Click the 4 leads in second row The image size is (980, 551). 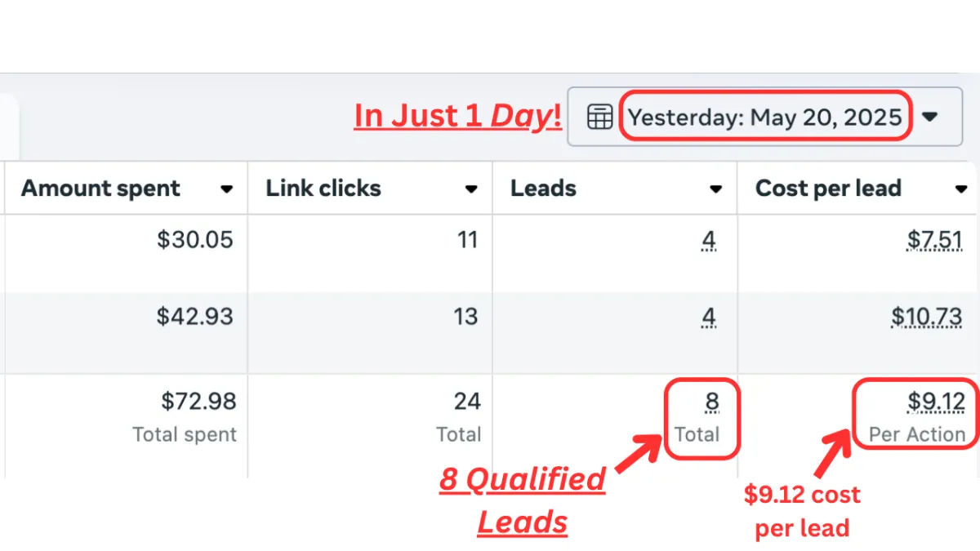coord(709,317)
